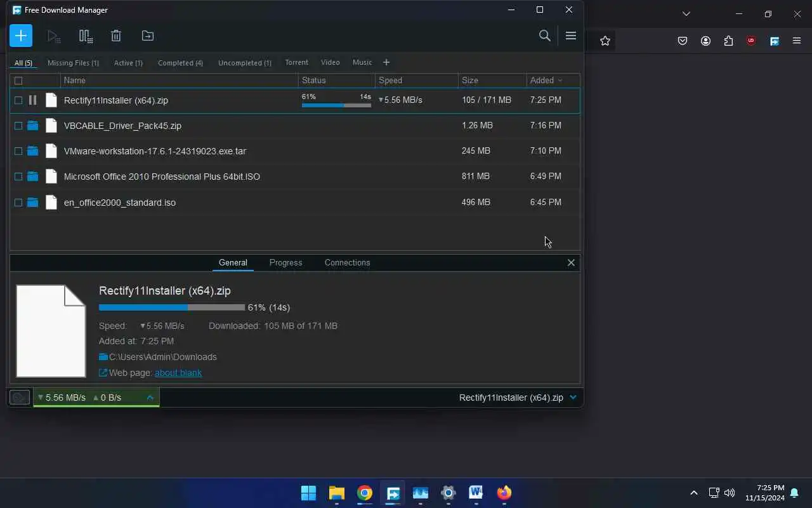Click the file icon of VBCABLE_Driver_Pack45.zip
Screen dimensions: 812x508
51,126
